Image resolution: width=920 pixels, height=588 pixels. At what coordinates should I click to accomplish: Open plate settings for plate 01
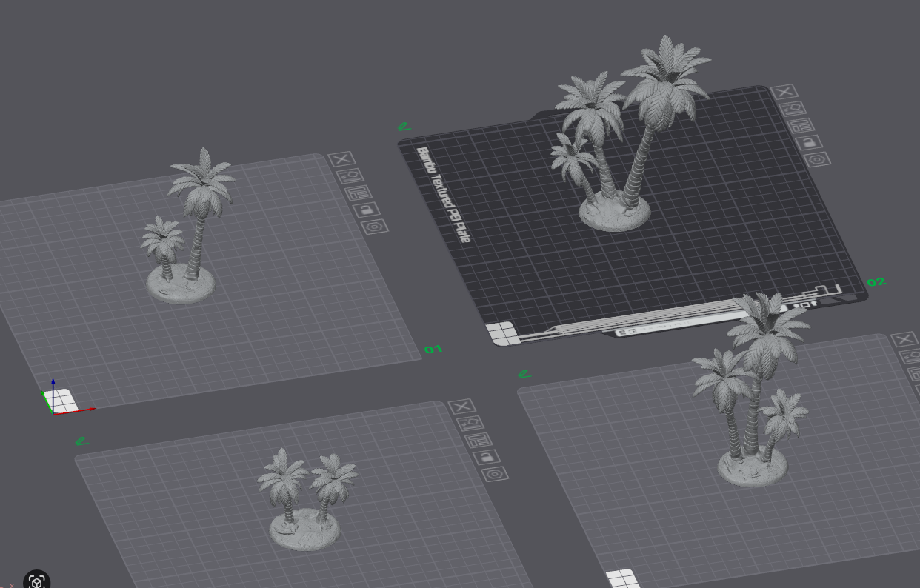point(375,227)
